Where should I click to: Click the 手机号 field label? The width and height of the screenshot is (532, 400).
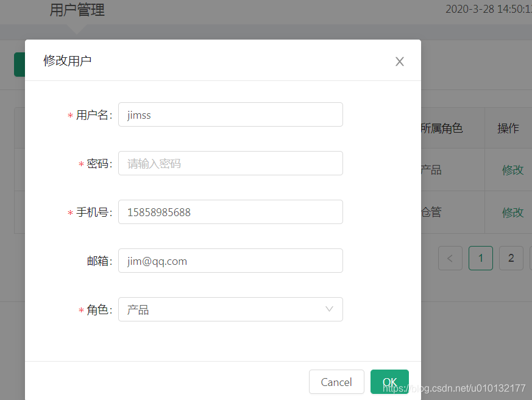[94, 212]
